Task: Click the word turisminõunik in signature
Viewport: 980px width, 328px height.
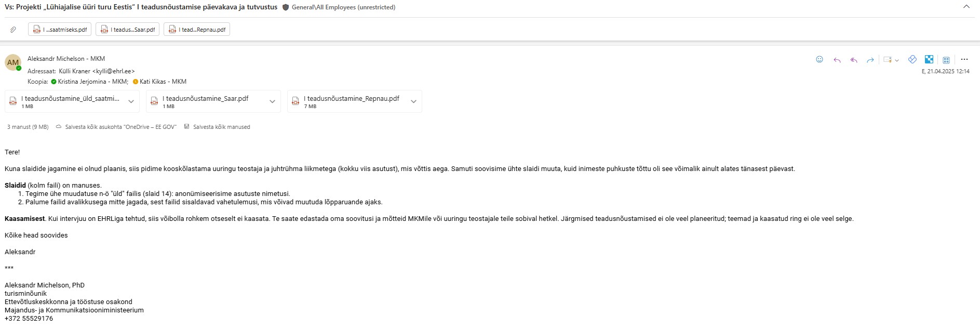Action: [x=25, y=294]
